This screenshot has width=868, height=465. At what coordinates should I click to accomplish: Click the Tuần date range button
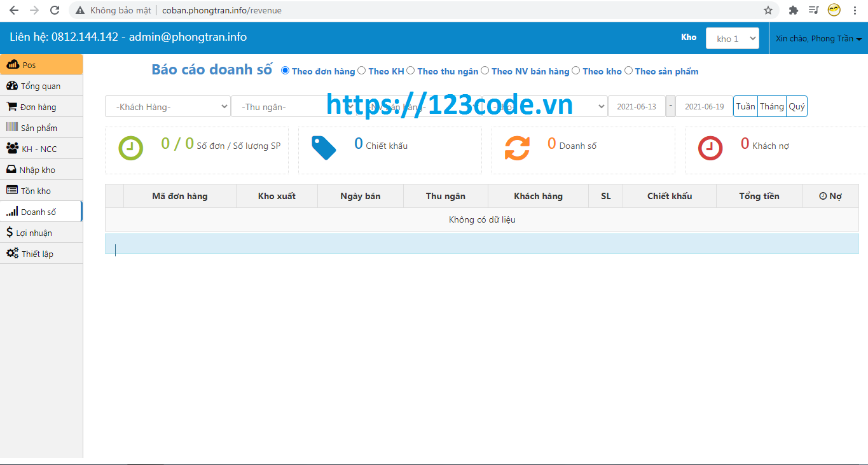(746, 106)
